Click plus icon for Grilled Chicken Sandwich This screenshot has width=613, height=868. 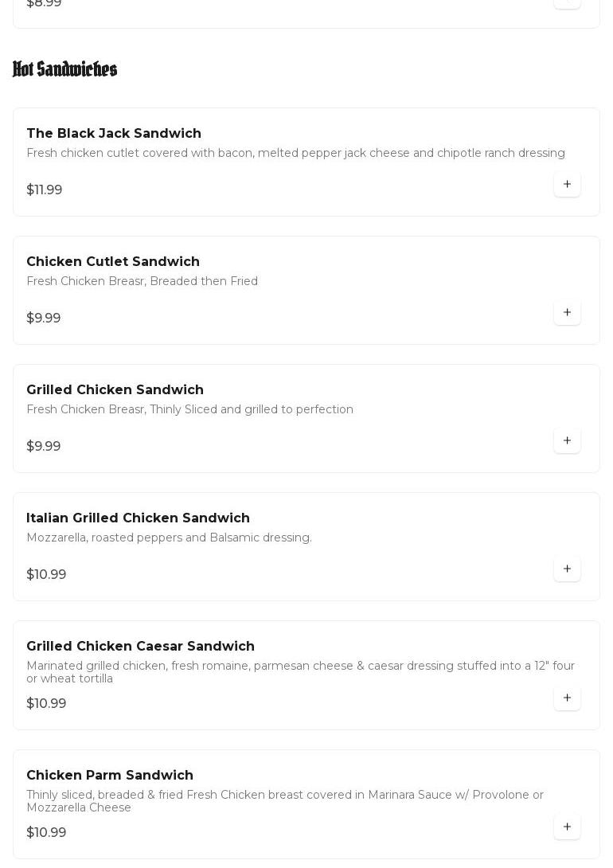(567, 440)
